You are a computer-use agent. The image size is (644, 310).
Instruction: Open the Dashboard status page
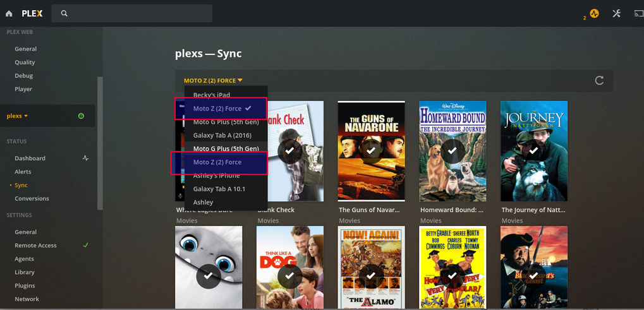(x=30, y=158)
